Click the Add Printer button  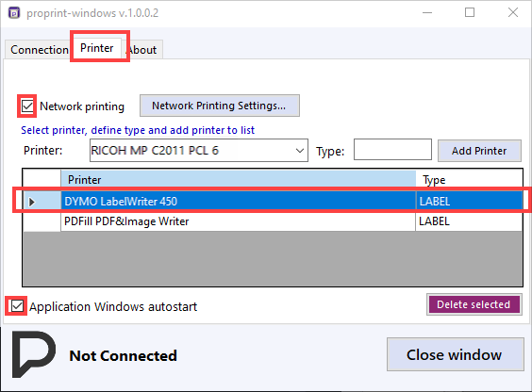click(479, 151)
